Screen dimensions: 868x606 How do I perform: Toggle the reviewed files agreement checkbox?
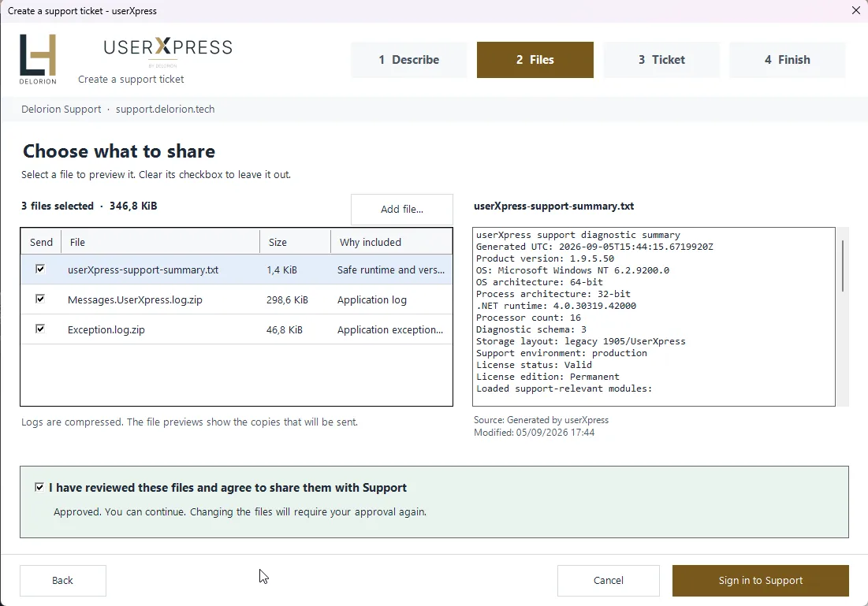pyautogui.click(x=39, y=487)
